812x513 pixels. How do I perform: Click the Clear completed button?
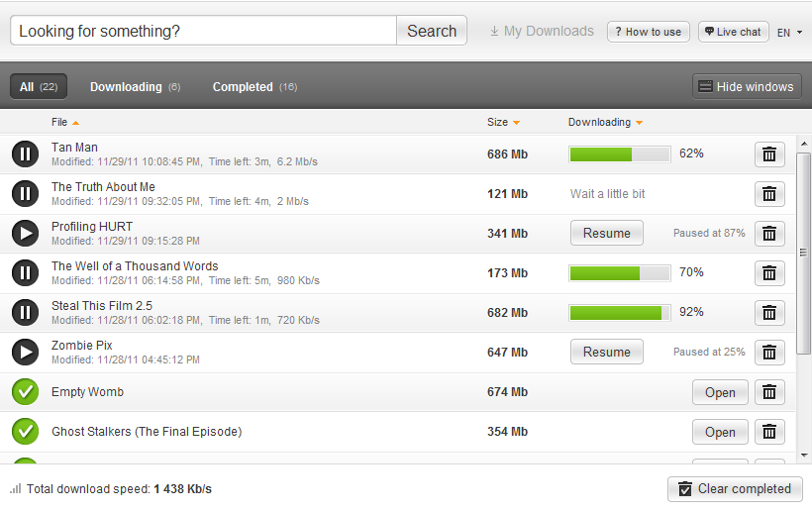pyautogui.click(x=735, y=489)
